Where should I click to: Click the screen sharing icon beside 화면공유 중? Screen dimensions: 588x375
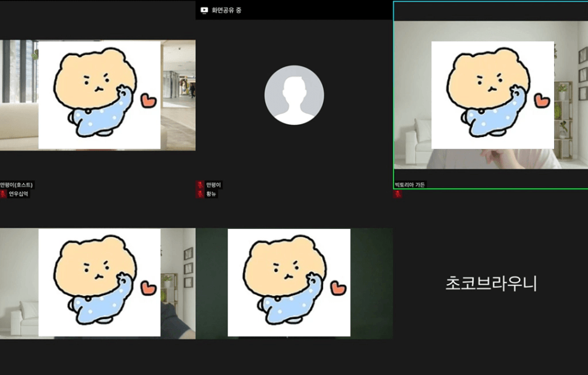tap(204, 10)
